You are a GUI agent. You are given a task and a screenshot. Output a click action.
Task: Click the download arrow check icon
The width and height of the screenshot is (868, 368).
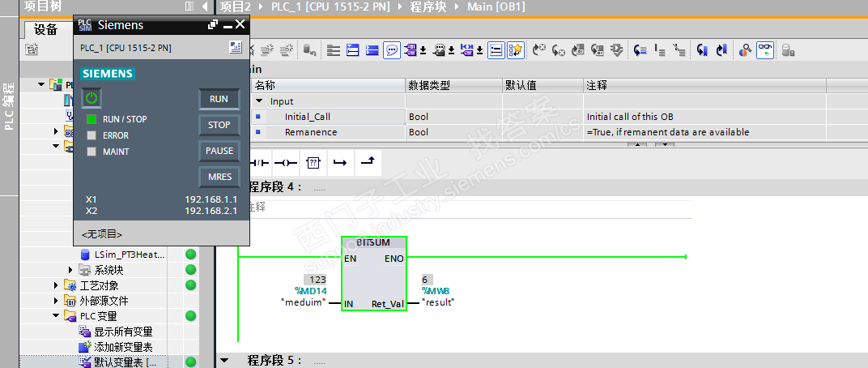617,50
